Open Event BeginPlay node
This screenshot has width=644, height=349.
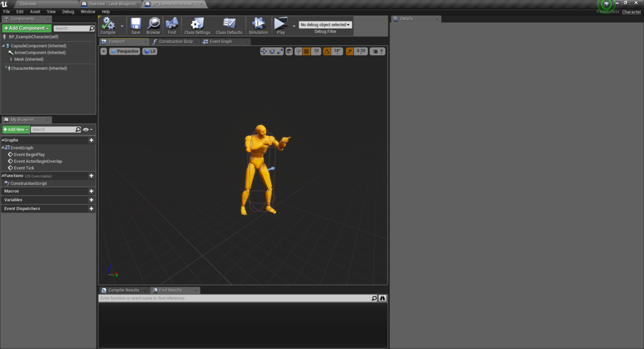tap(29, 155)
